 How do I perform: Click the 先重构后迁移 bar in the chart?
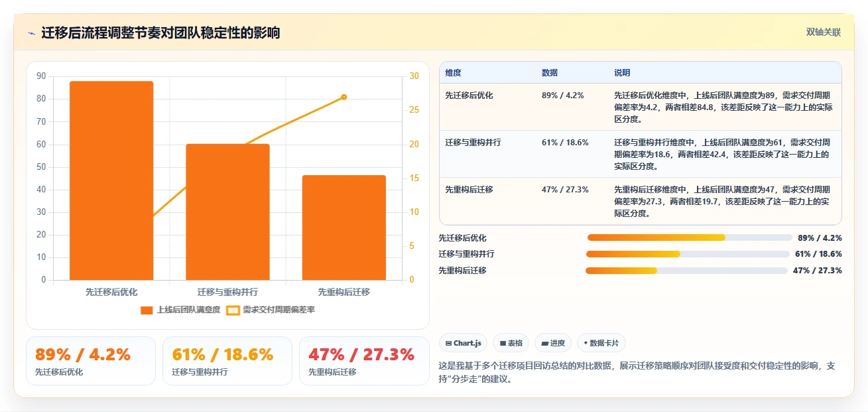(344, 228)
